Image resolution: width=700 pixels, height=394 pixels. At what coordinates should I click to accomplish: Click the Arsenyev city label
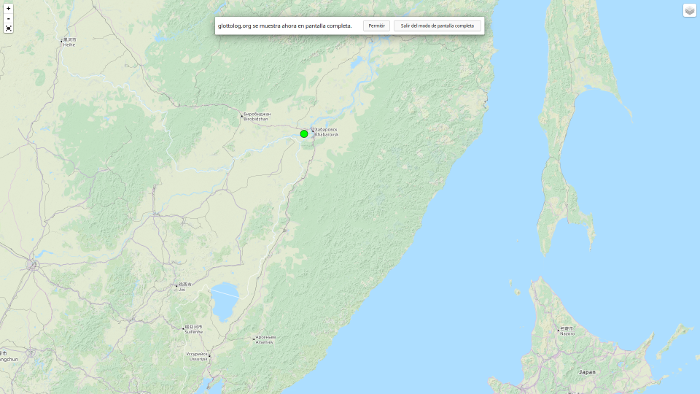tap(266, 340)
